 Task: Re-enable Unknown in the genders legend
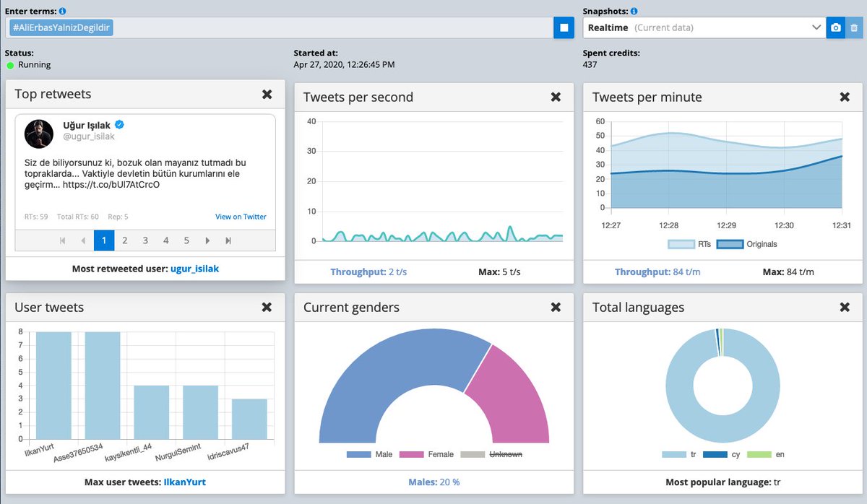coord(491,454)
